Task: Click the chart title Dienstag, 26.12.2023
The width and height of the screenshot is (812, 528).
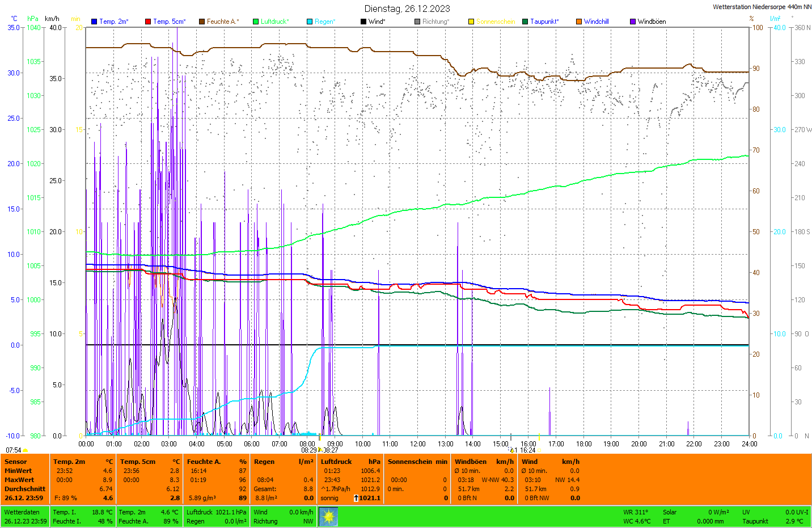Action: coord(407,9)
